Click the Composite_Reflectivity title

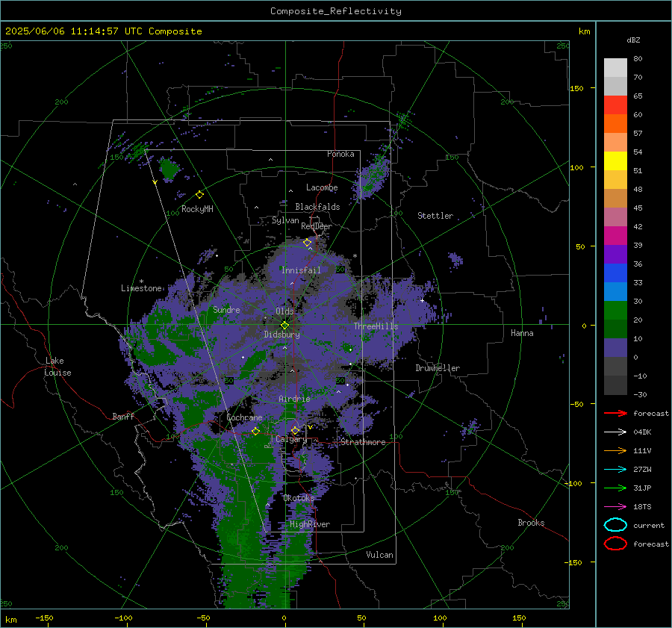336,11
